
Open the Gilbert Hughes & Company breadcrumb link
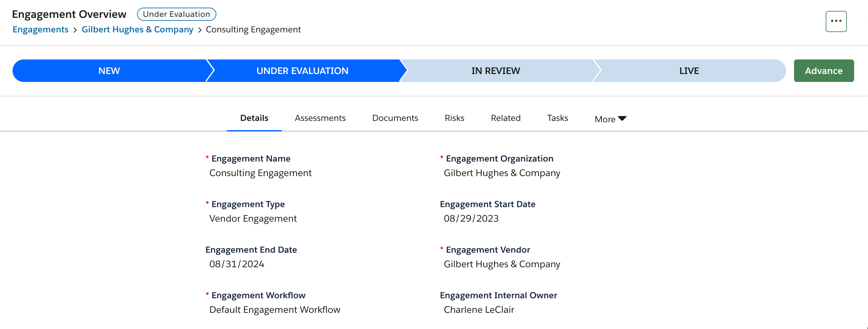pyautogui.click(x=137, y=29)
